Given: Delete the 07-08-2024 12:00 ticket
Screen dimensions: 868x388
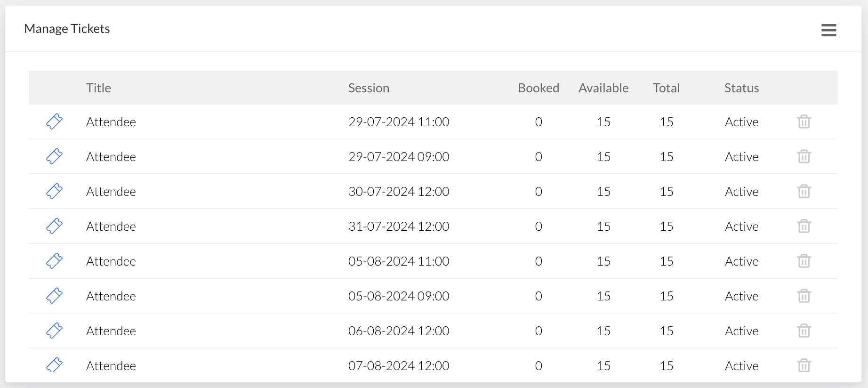Looking at the screenshot, I should [x=804, y=366].
